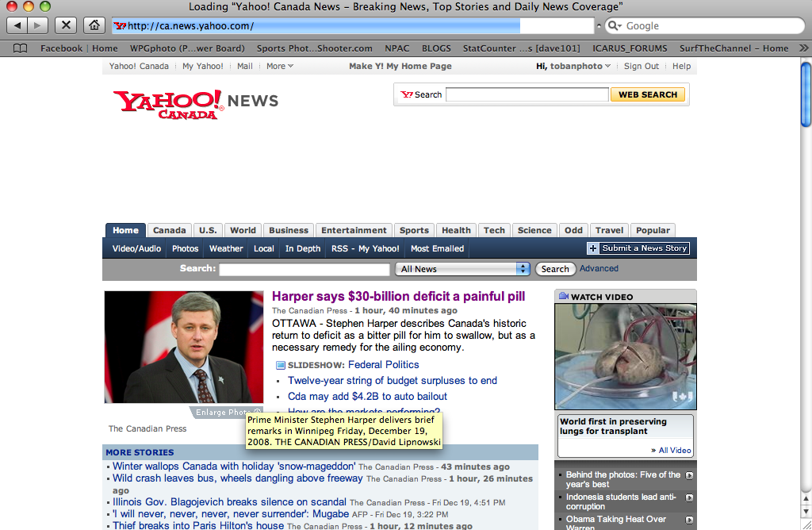This screenshot has height=530, width=812.
Task: Open the All News category dropdown
Action: click(462, 269)
